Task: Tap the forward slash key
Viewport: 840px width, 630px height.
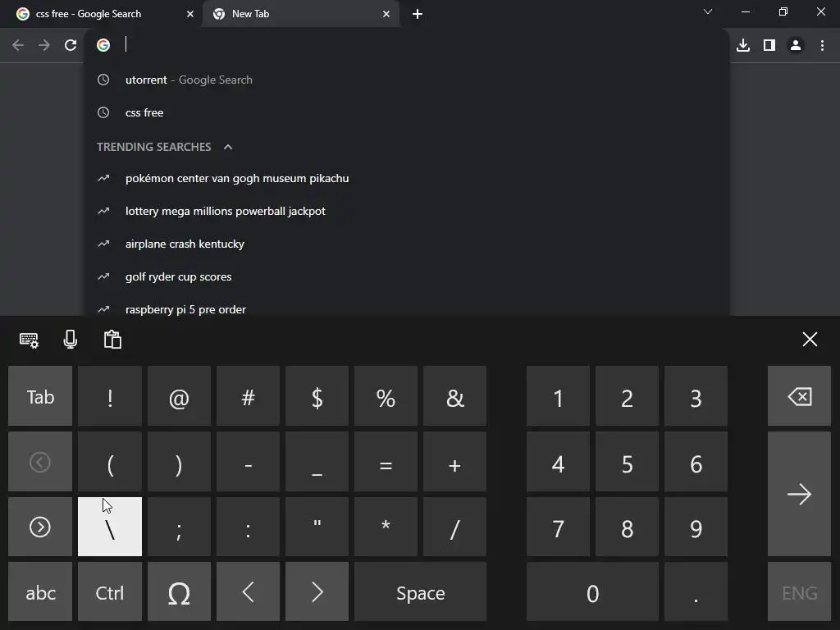Action: click(x=454, y=527)
